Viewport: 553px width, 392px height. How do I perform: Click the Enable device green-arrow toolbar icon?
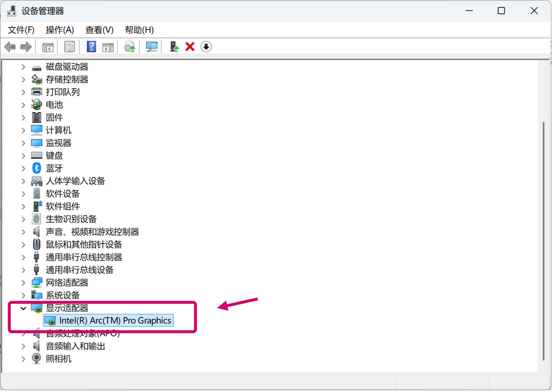tap(174, 47)
